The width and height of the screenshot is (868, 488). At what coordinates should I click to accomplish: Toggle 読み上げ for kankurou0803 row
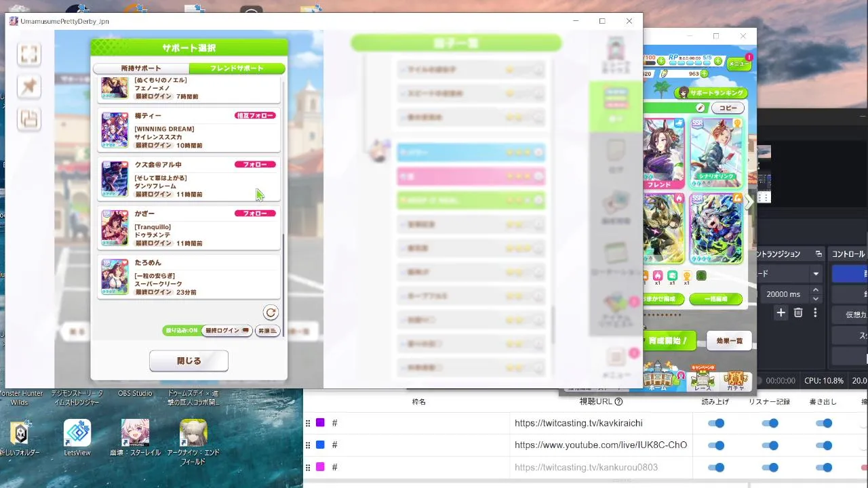715,467
